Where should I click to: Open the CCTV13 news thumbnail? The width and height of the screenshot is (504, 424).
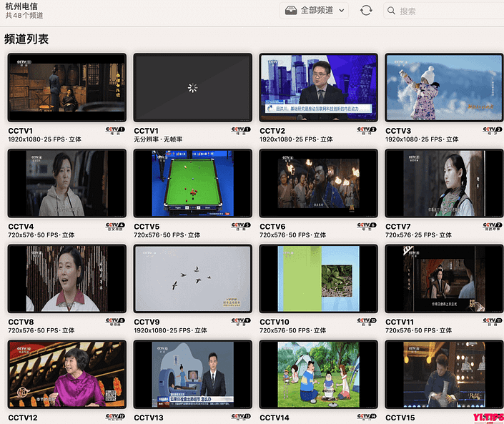coord(193,374)
